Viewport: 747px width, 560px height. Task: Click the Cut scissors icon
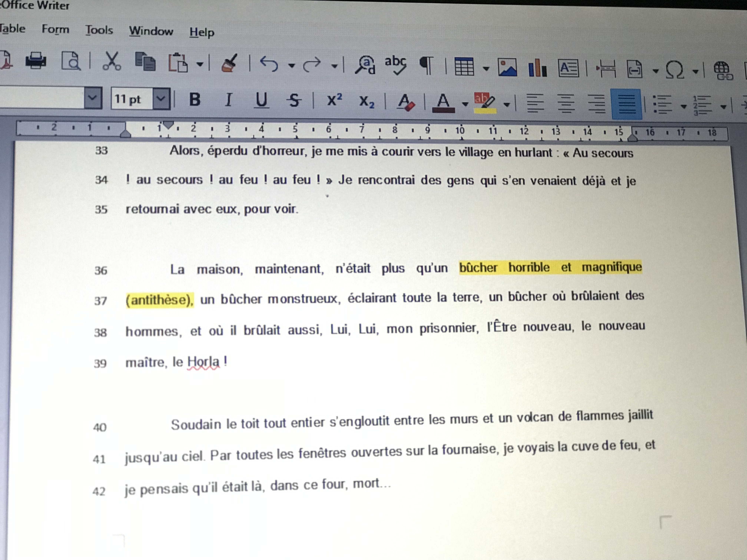coord(112,61)
